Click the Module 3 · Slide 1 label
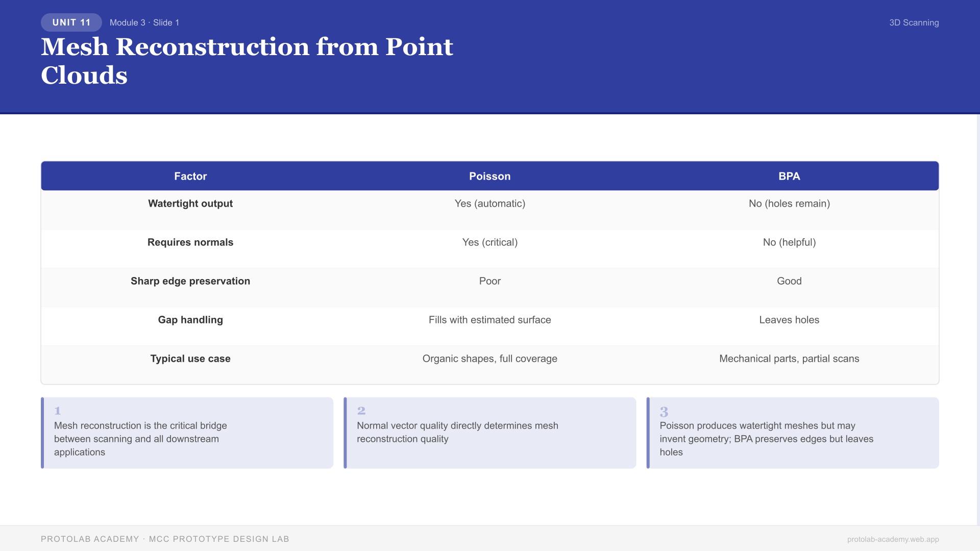The width and height of the screenshot is (980, 551). coord(144,22)
